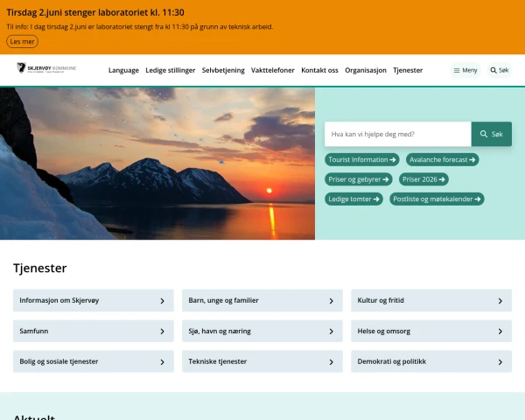
Task: Click chevron on Tekniske tjenester
Action: click(331, 362)
